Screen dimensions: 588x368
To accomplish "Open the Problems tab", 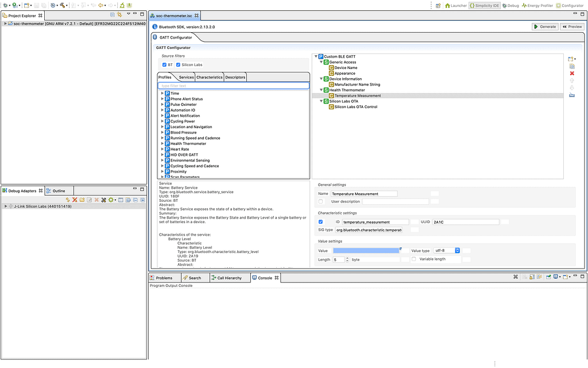I will point(164,278).
